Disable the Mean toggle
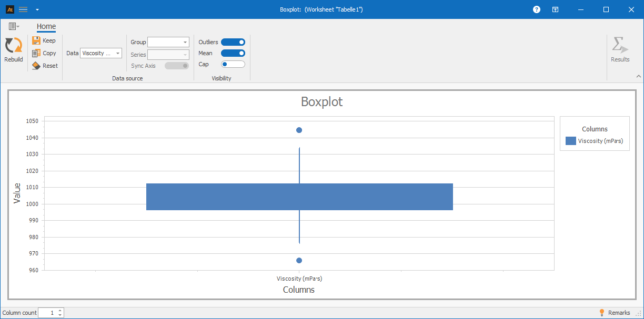Image resolution: width=644 pixels, height=319 pixels. pyautogui.click(x=233, y=53)
